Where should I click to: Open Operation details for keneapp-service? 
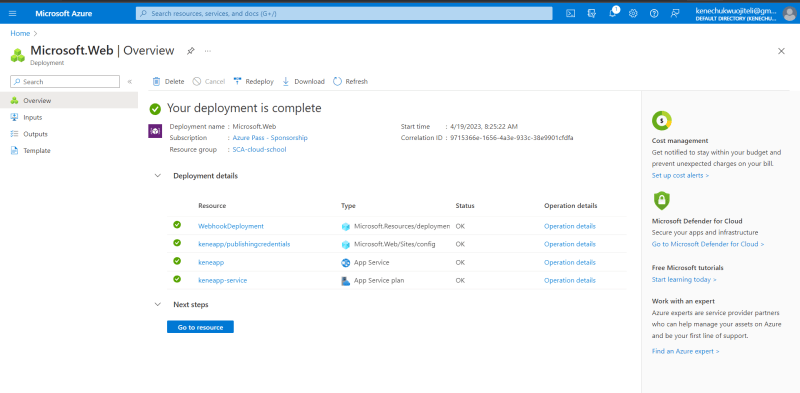[569, 280]
